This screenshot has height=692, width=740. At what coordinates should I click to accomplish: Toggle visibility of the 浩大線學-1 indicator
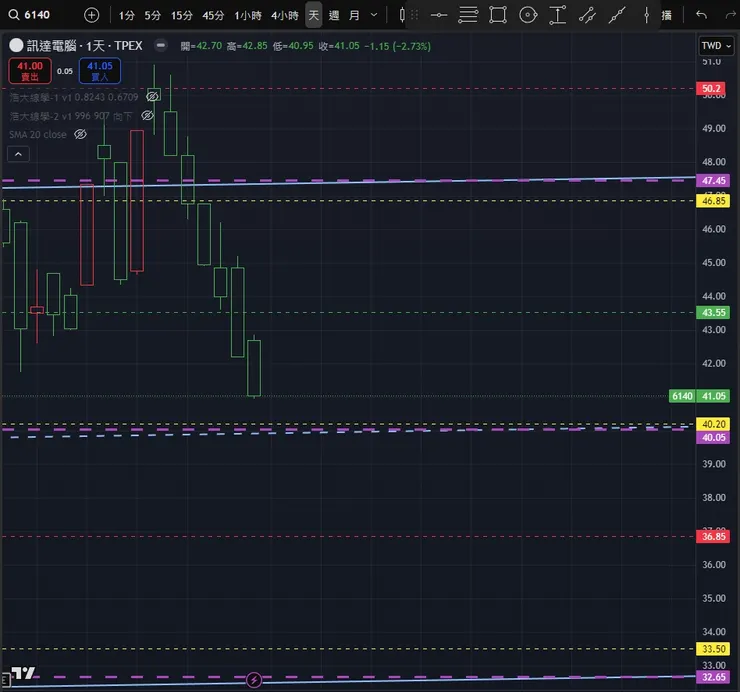pyautogui.click(x=153, y=97)
